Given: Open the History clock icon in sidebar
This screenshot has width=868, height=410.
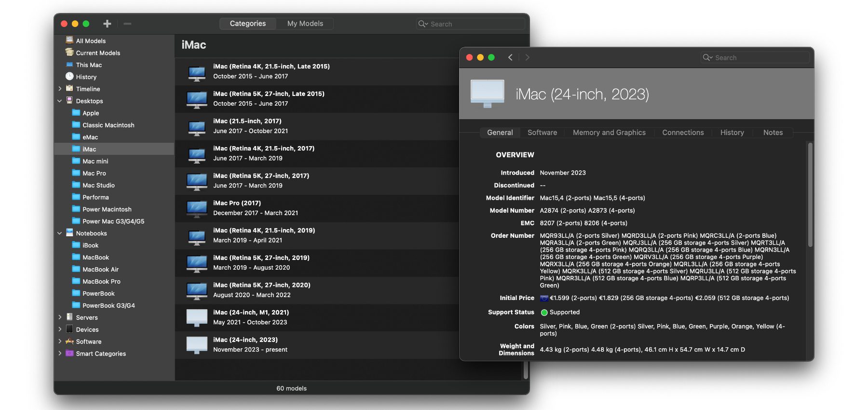Looking at the screenshot, I should click(69, 77).
